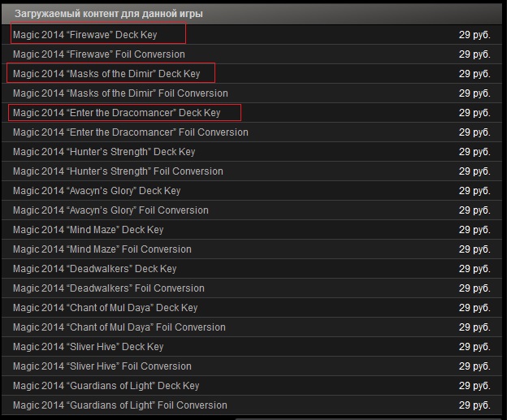
Task: Choose "Chant of Mul Daya" Foil Conversion
Action: point(119,327)
